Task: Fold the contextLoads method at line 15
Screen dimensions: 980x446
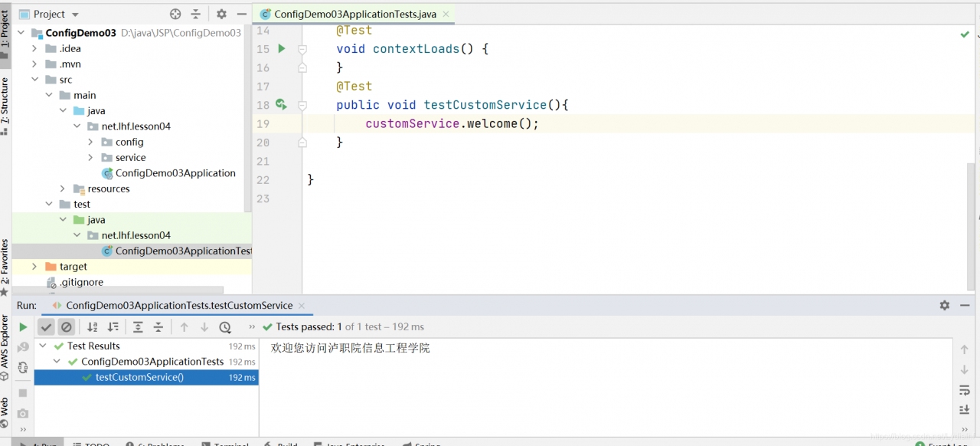Action: tap(302, 49)
